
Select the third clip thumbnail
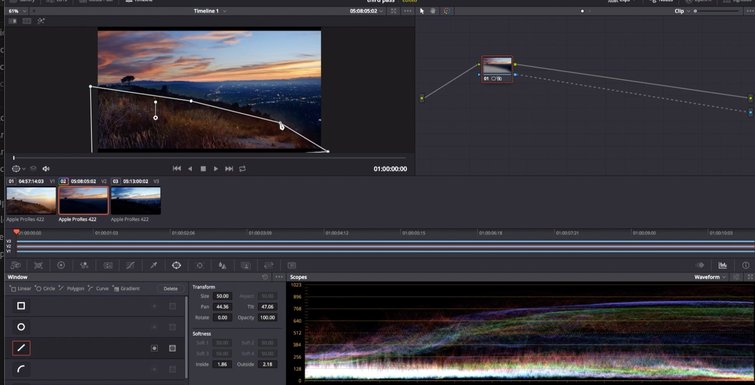coord(136,201)
